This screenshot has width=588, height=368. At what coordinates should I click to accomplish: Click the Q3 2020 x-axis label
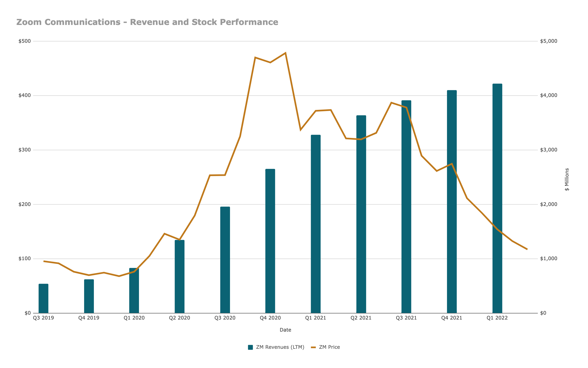[x=225, y=318]
